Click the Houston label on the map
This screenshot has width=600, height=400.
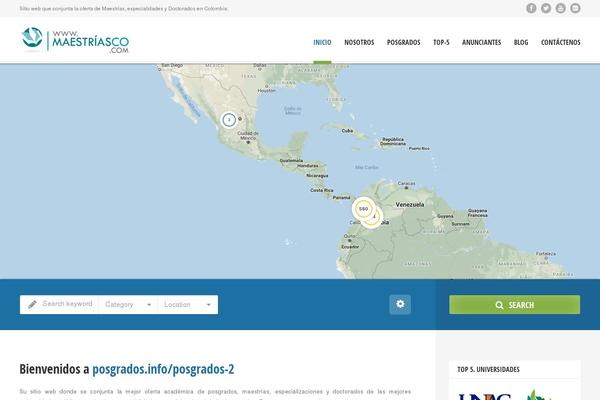pyautogui.click(x=266, y=91)
